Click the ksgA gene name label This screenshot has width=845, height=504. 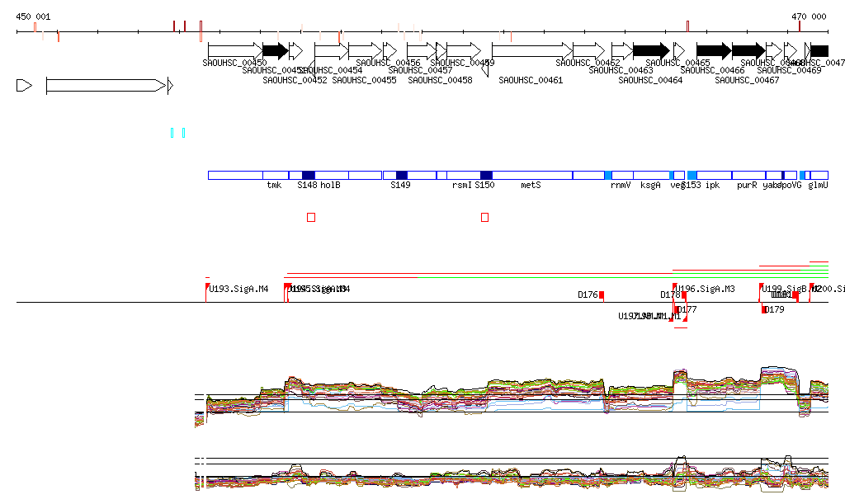(x=650, y=185)
